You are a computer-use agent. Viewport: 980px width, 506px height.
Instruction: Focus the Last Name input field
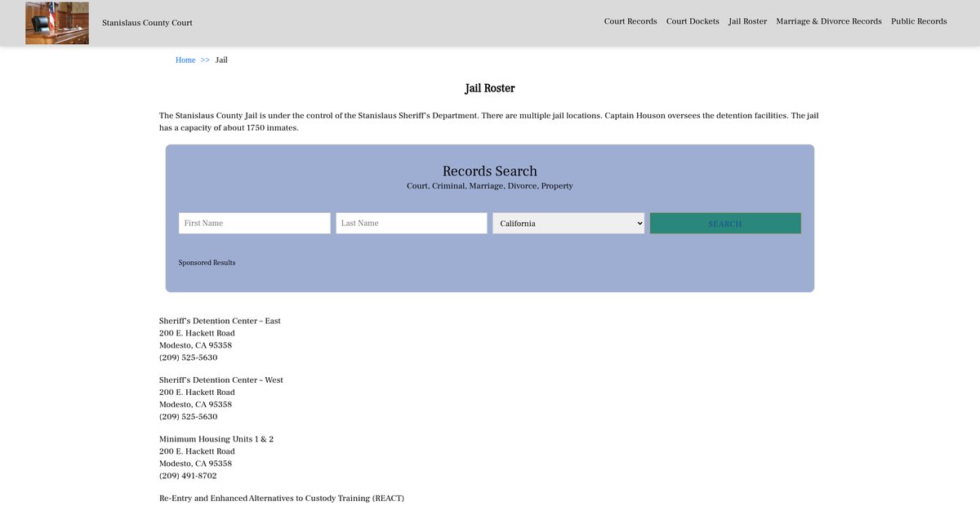(x=411, y=224)
